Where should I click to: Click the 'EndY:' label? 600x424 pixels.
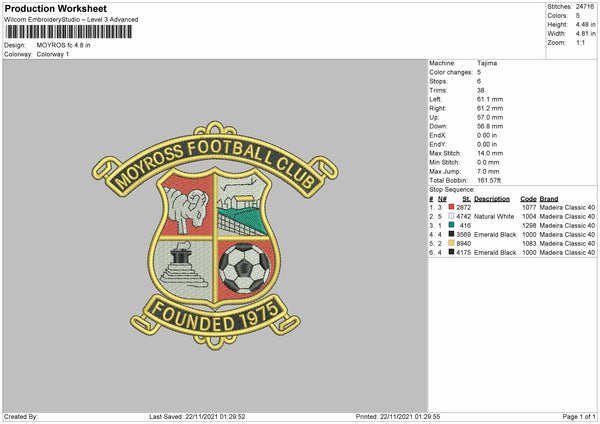tap(438, 144)
